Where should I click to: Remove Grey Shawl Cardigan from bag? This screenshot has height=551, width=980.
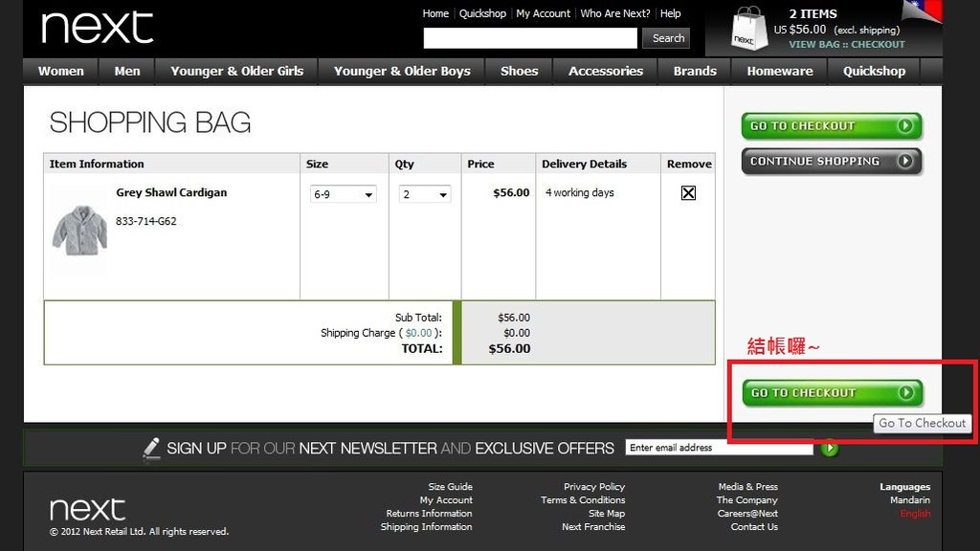[x=688, y=193]
